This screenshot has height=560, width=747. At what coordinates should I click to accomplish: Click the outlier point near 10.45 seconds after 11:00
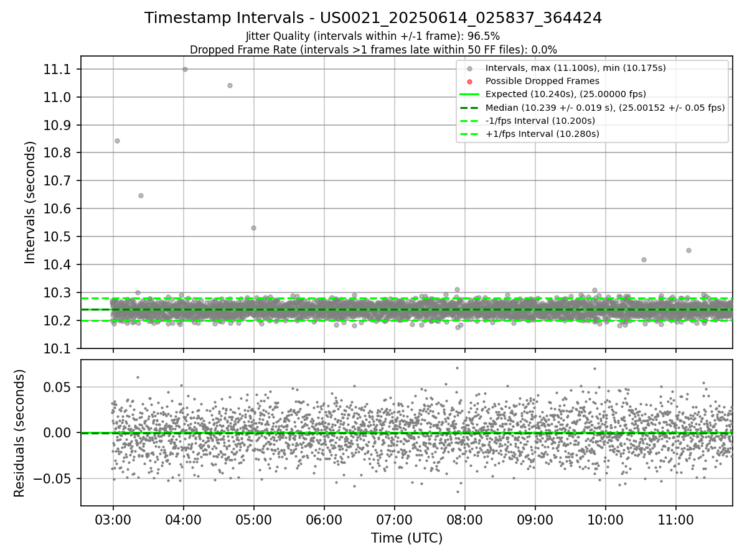click(x=688, y=250)
